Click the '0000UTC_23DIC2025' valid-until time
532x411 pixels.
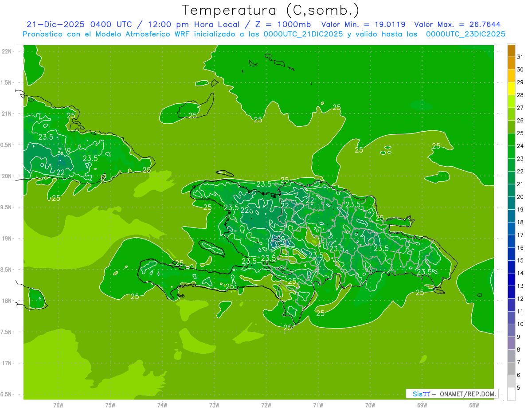465,34
